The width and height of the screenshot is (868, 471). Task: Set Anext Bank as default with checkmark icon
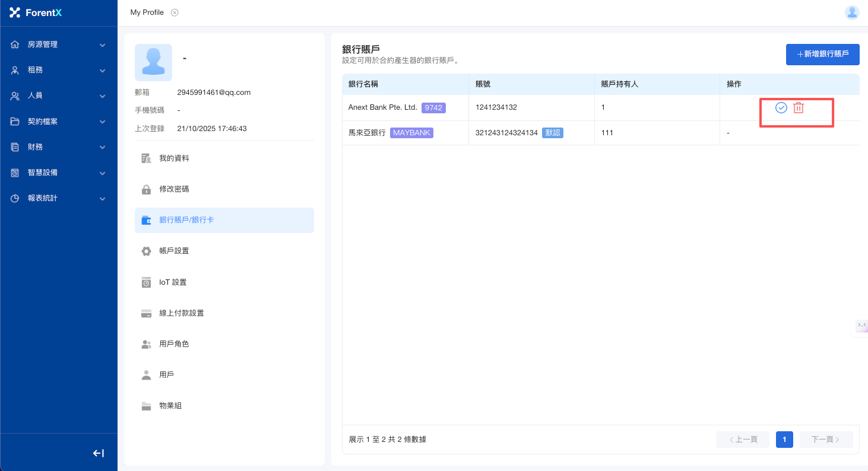coord(781,108)
